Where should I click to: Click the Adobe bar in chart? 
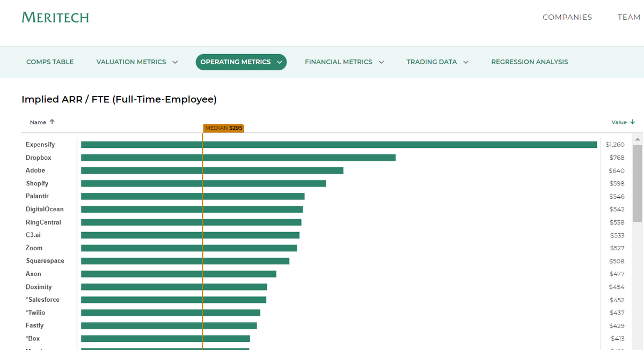coord(212,170)
